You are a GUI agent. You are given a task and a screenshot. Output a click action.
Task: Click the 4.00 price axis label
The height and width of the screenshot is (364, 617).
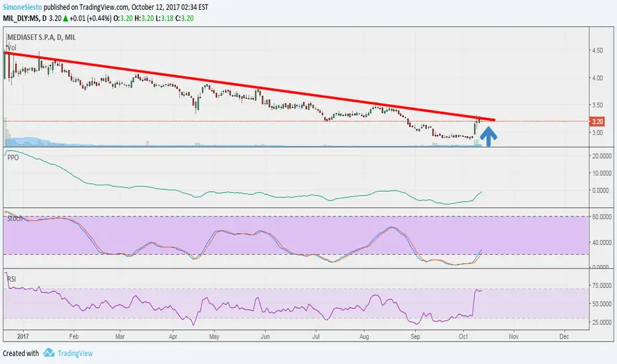pyautogui.click(x=597, y=78)
